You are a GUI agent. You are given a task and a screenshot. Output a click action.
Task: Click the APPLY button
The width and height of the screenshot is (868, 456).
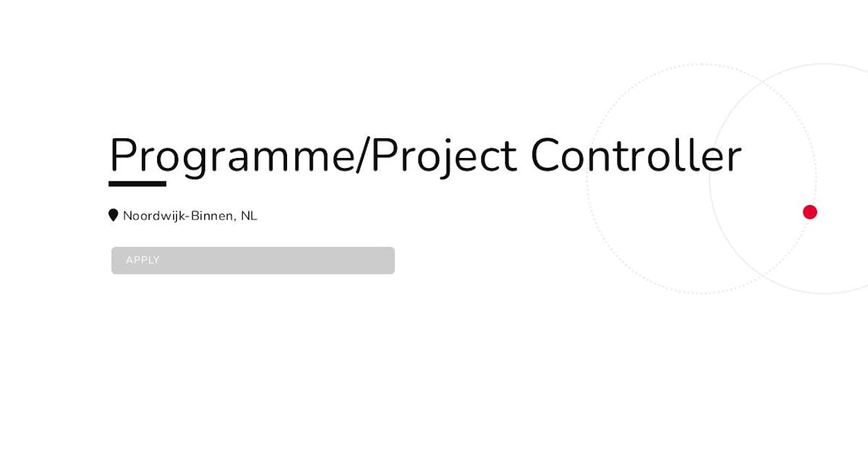coord(253,261)
